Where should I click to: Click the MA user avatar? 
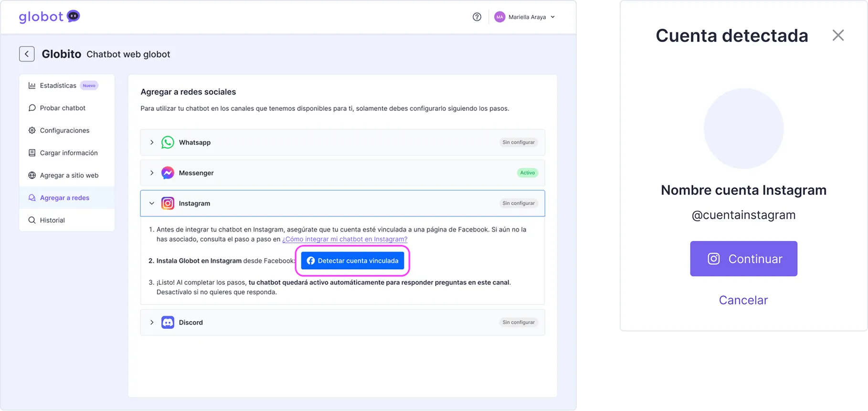click(499, 17)
